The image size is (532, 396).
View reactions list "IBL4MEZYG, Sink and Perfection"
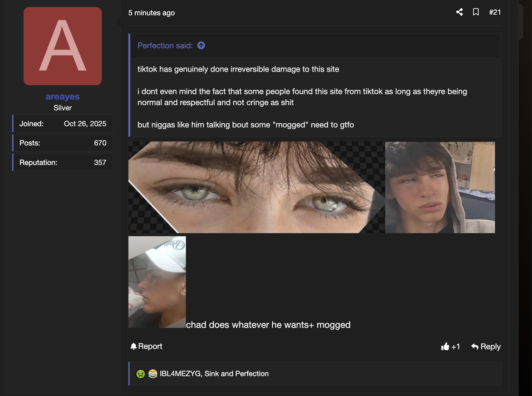[x=214, y=374]
